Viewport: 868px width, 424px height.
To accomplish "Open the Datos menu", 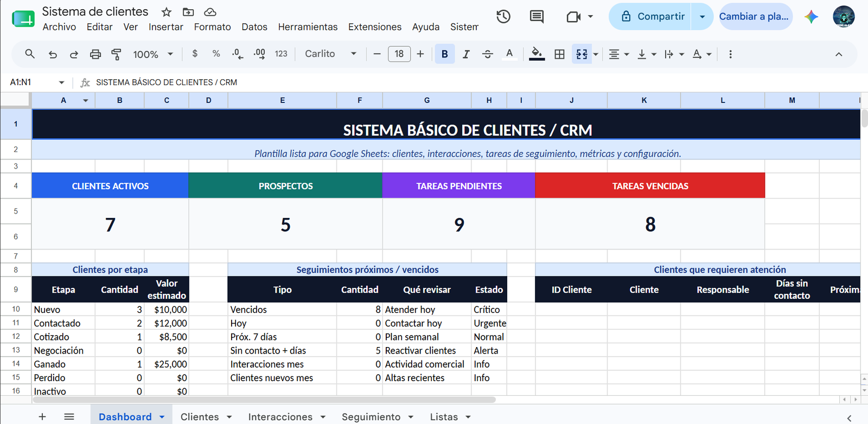I will pyautogui.click(x=254, y=27).
